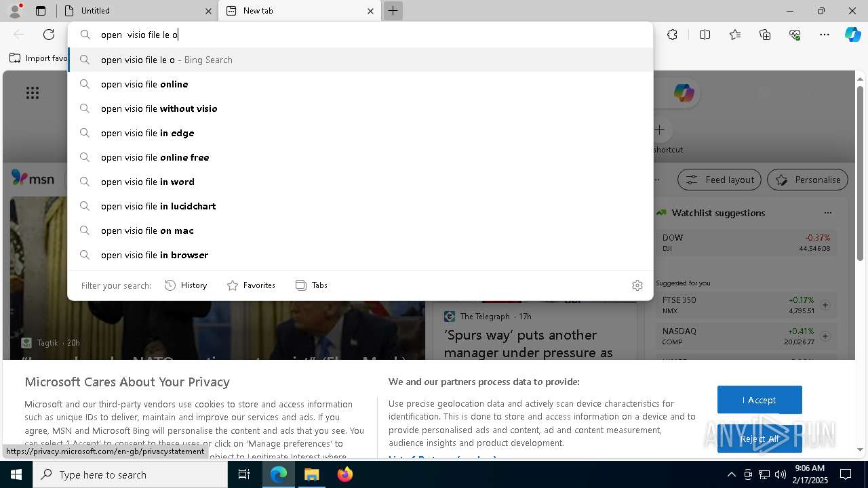Filter search by Favorites
This screenshot has height=488, width=868.
[x=251, y=285]
